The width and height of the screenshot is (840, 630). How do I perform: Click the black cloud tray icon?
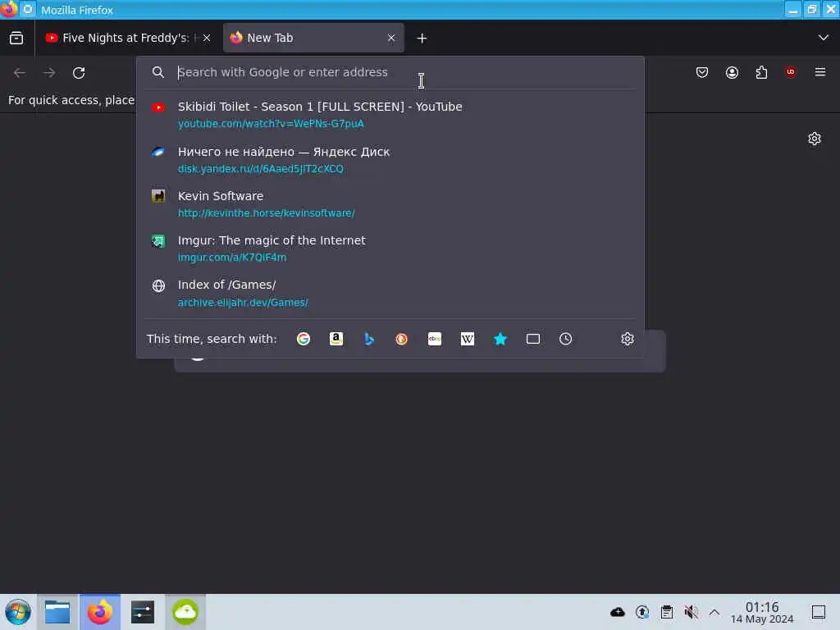pos(617,612)
